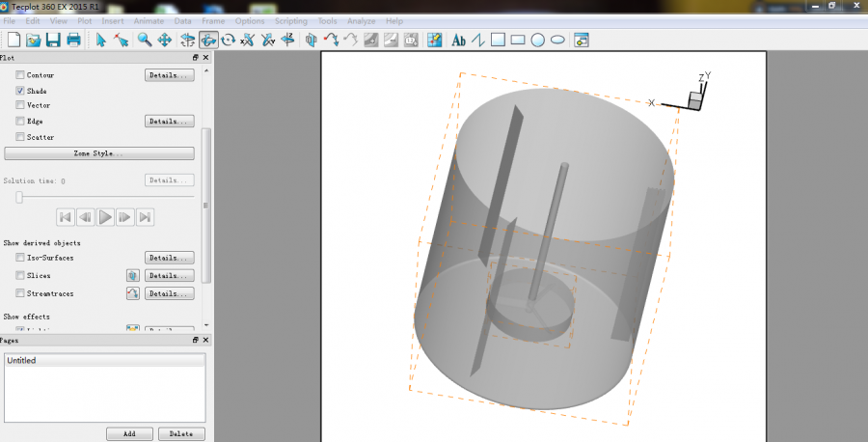Select the Add Rectangle shape tool
868x442 pixels.
coord(517,40)
